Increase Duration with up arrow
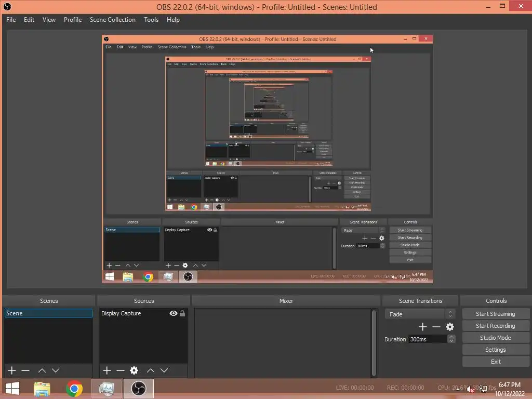Viewport: 532px width, 399px height. pyautogui.click(x=451, y=337)
